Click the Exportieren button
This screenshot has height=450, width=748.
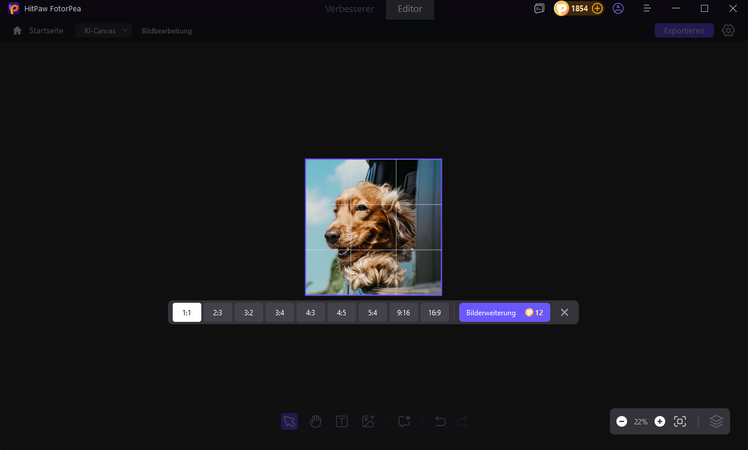coord(684,31)
